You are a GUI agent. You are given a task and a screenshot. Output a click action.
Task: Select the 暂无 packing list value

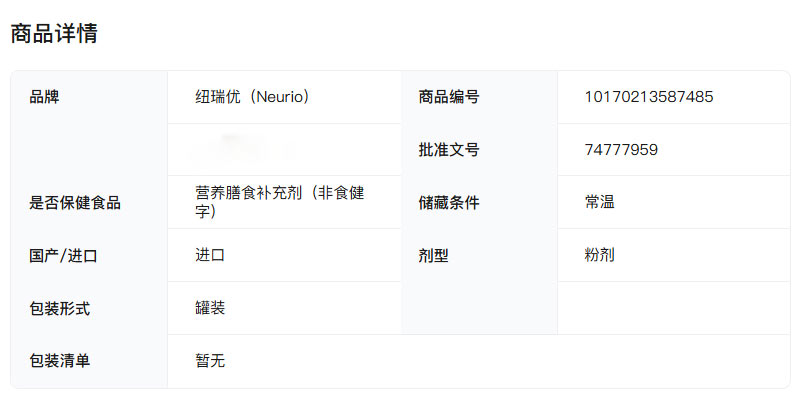210,361
